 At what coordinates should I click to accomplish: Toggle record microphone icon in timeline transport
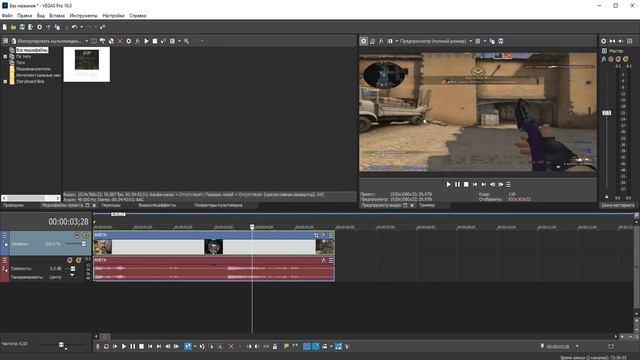point(98,347)
